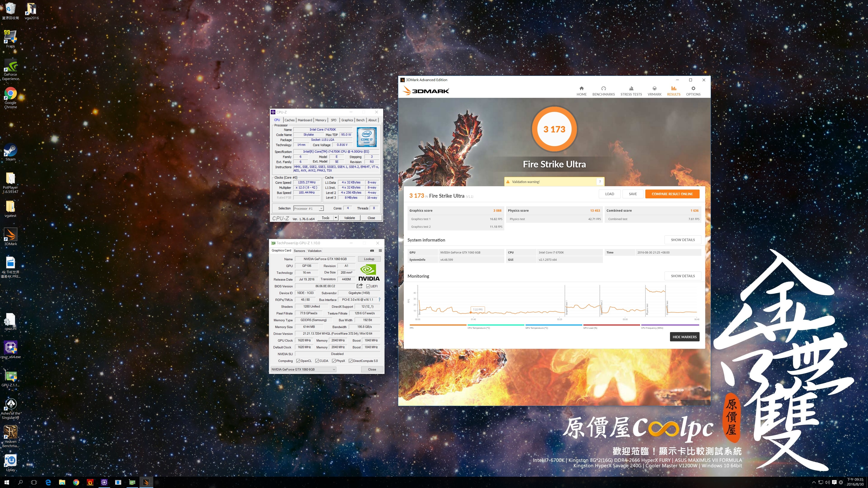The image size is (868, 488).
Task: Open CPU-Z Processor selection dropdown
Action: click(x=308, y=209)
